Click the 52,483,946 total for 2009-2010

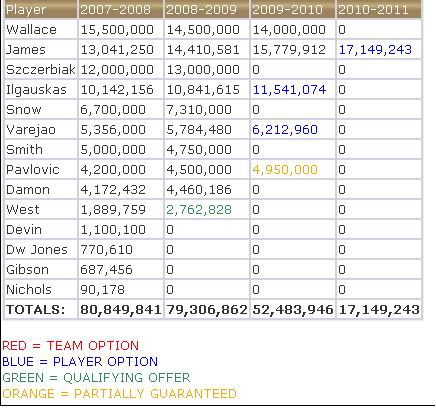click(x=293, y=310)
